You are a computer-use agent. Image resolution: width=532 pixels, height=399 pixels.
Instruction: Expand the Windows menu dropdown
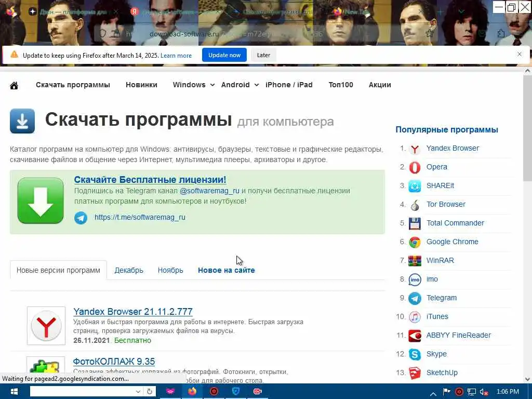[212, 85]
